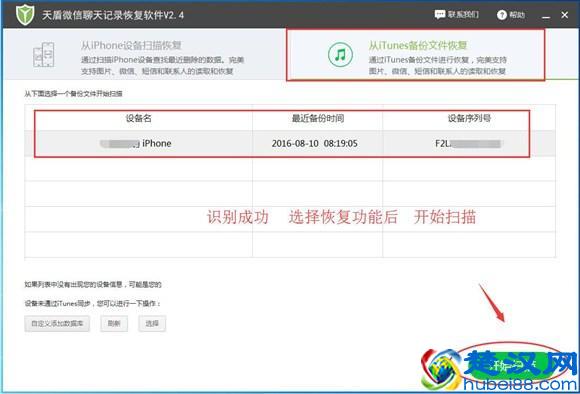
Task: Close the recovery software window
Action: click(564, 15)
